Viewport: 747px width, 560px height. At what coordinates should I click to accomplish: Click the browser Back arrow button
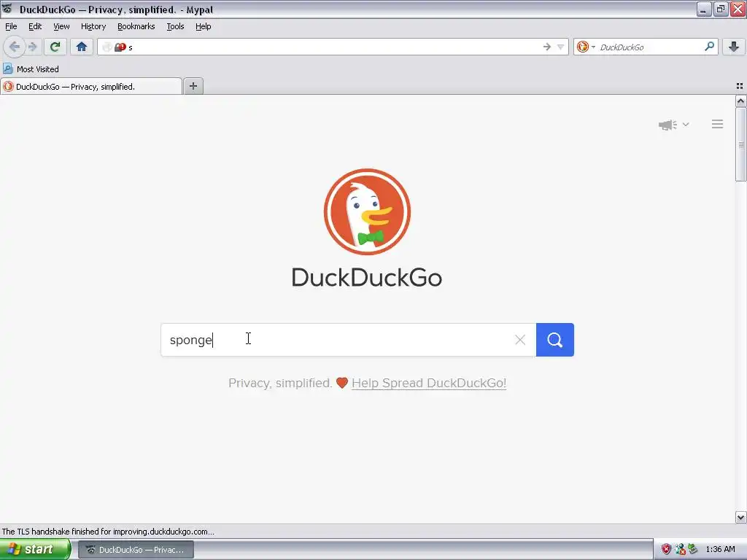click(x=15, y=47)
